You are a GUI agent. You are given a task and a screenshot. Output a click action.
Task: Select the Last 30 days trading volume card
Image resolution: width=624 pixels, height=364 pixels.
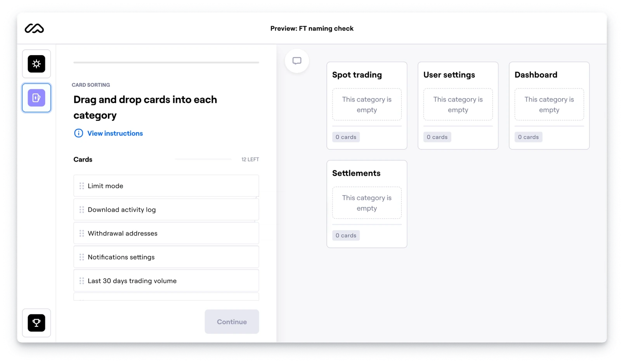pos(166,281)
